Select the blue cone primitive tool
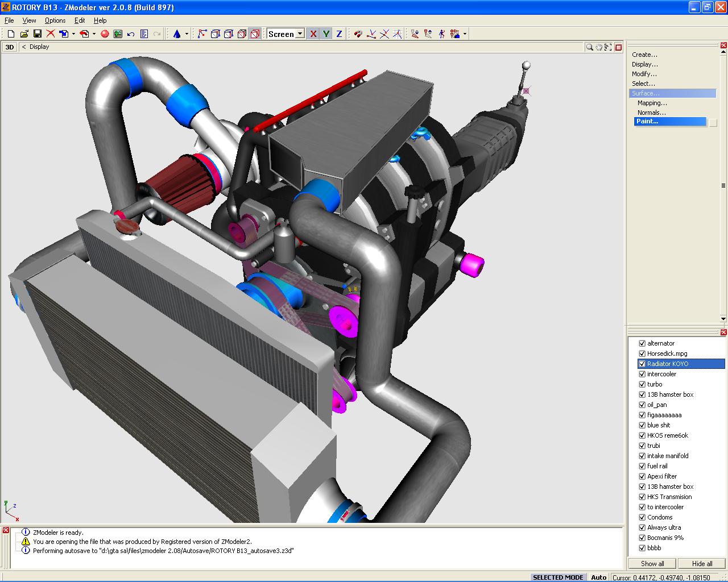The image size is (728, 582). [177, 34]
